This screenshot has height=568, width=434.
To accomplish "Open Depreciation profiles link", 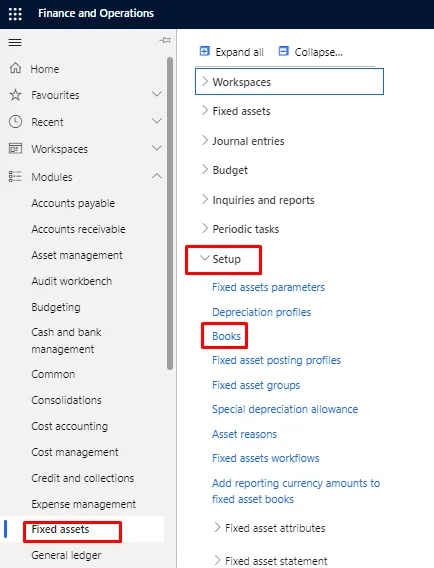I will (262, 312).
